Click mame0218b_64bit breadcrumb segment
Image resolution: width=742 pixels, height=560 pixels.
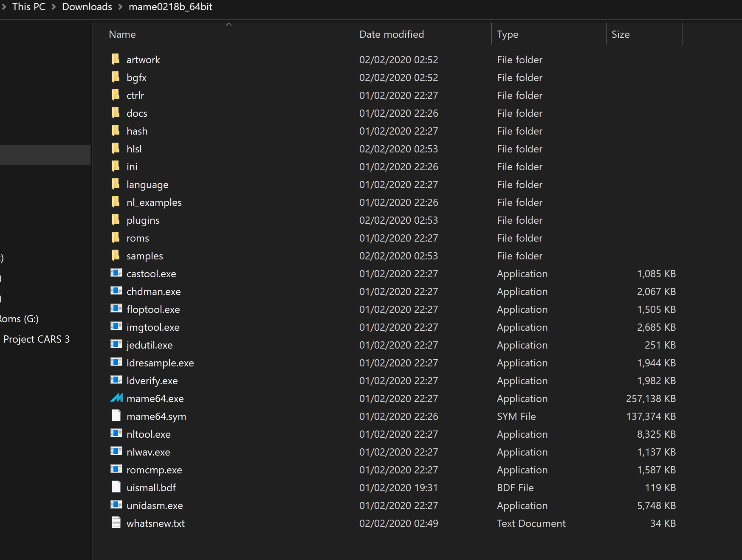(x=170, y=7)
